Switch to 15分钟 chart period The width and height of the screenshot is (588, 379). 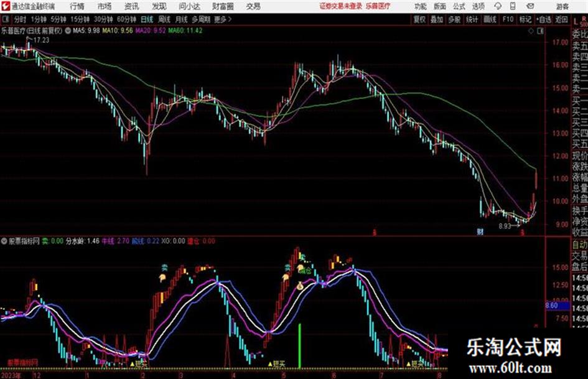click(x=80, y=19)
